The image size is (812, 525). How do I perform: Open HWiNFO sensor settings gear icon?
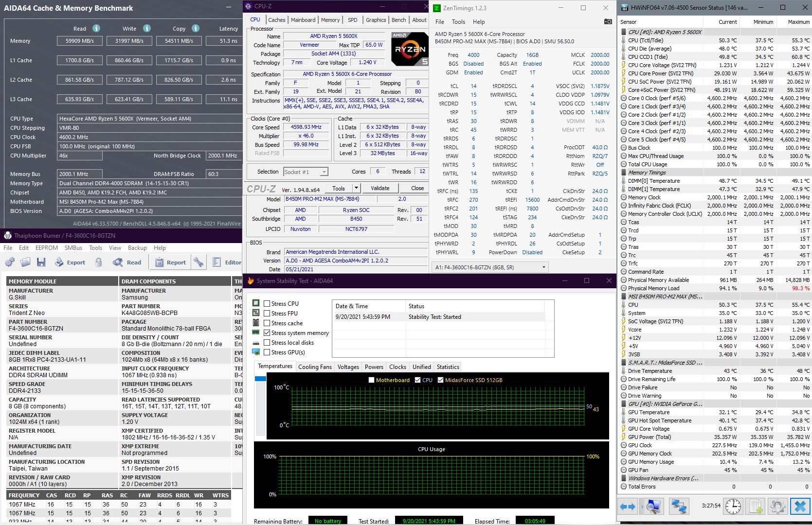click(777, 506)
